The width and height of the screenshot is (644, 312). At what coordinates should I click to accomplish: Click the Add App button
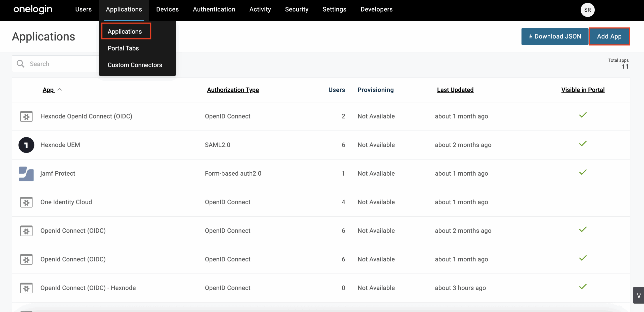pos(609,36)
